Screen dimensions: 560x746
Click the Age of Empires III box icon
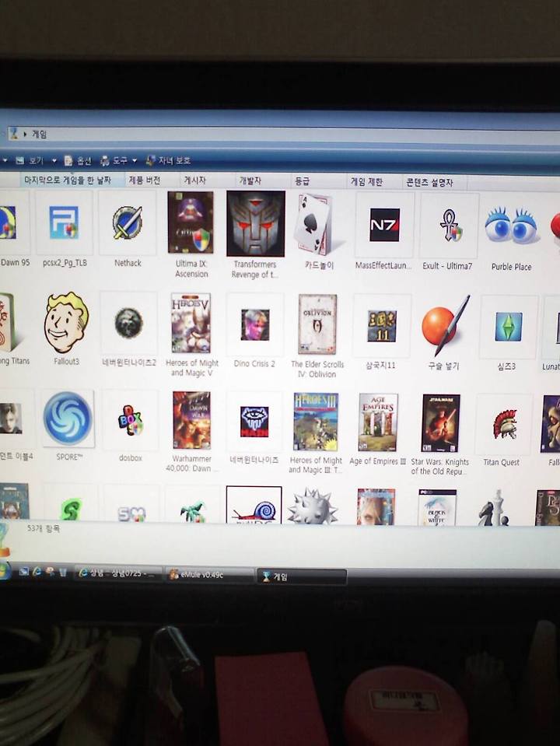(378, 422)
